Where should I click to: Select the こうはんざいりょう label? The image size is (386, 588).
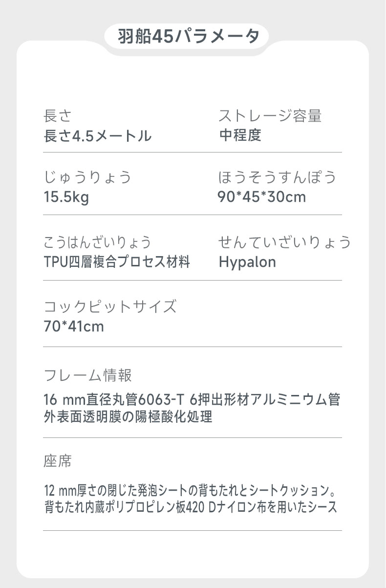pos(98,242)
